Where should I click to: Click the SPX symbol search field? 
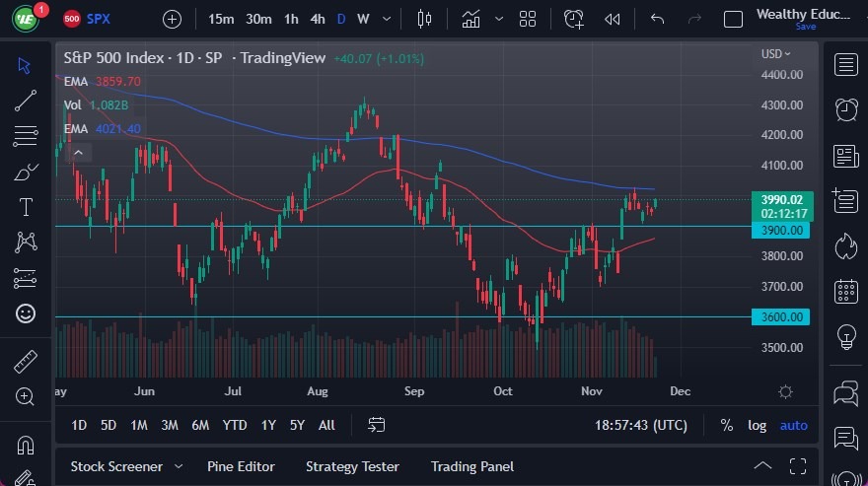click(x=99, y=19)
